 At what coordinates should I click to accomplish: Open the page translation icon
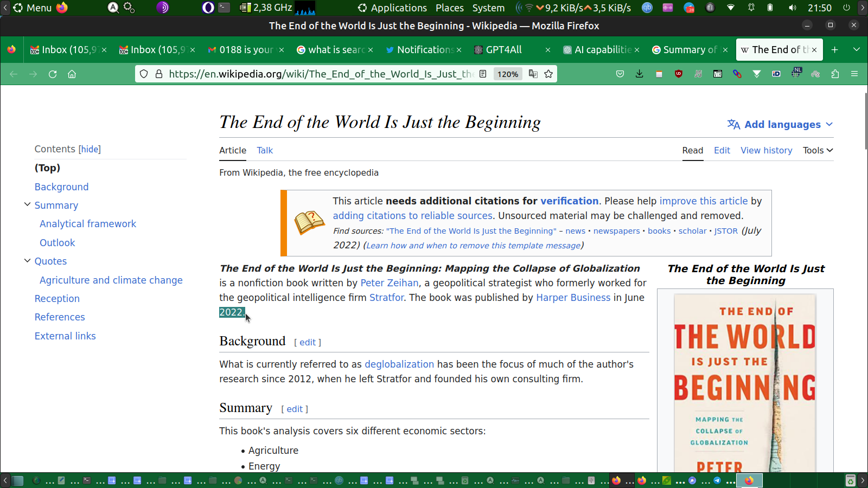coord(533,74)
